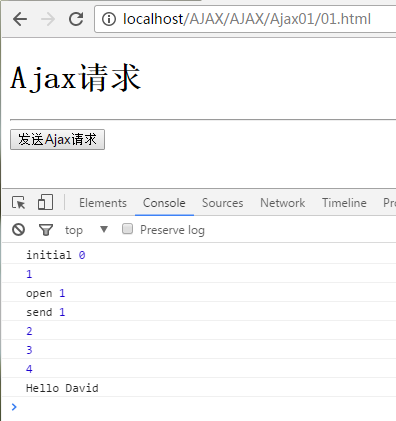Toggle the device toolbar icon

[45, 202]
